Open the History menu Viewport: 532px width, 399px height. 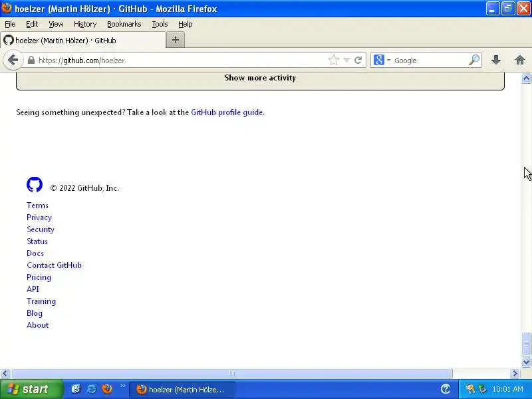pyautogui.click(x=85, y=24)
